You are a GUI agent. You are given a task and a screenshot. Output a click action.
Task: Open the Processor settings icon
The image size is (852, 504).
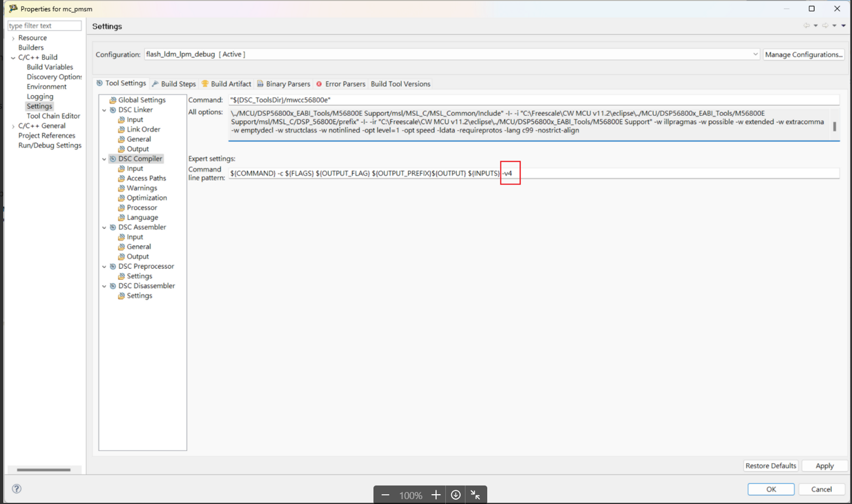(121, 207)
